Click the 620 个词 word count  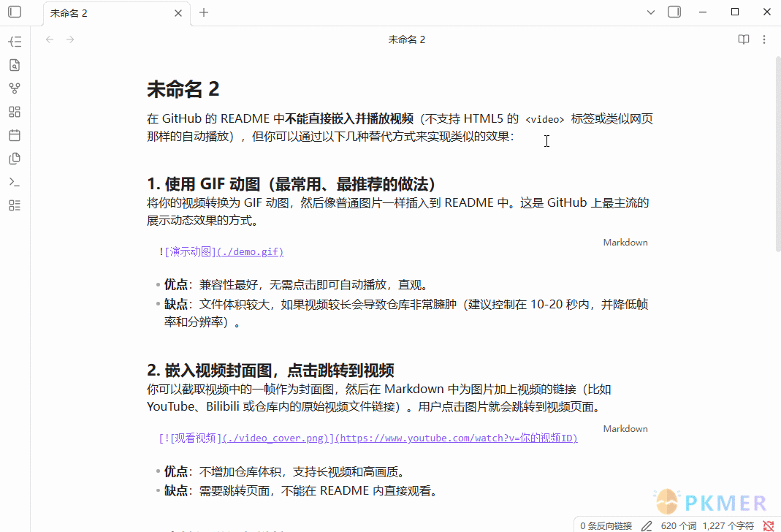[x=679, y=526]
